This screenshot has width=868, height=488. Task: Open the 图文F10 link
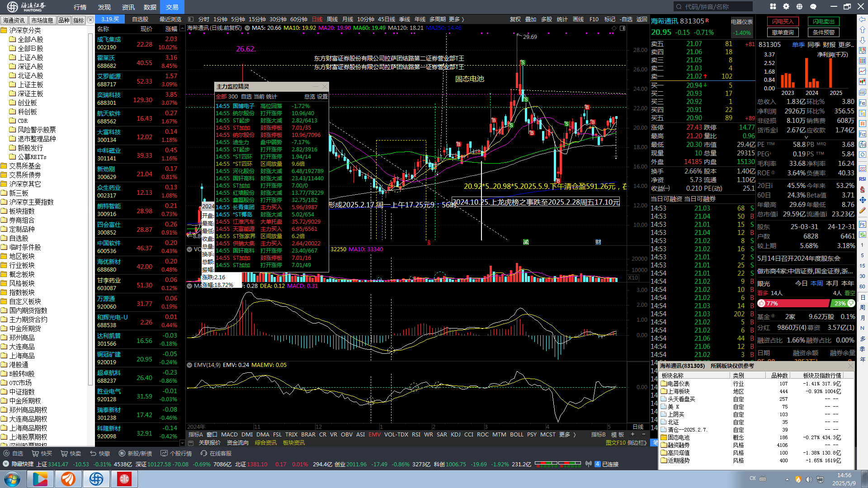point(616,443)
